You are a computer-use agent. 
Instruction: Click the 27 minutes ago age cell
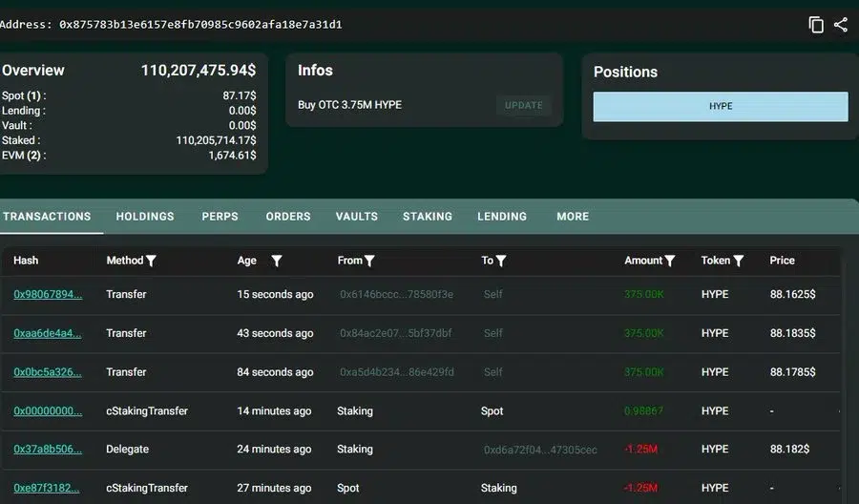tap(274, 488)
